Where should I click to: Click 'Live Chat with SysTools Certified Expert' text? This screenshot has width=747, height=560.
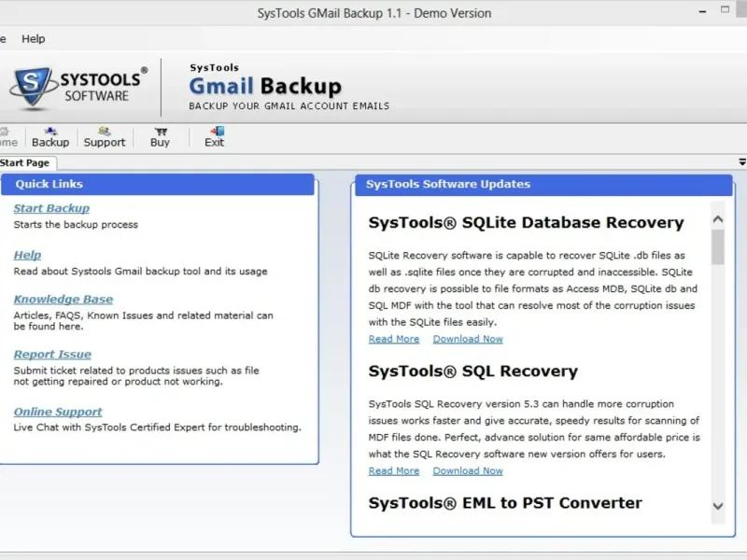(x=109, y=427)
